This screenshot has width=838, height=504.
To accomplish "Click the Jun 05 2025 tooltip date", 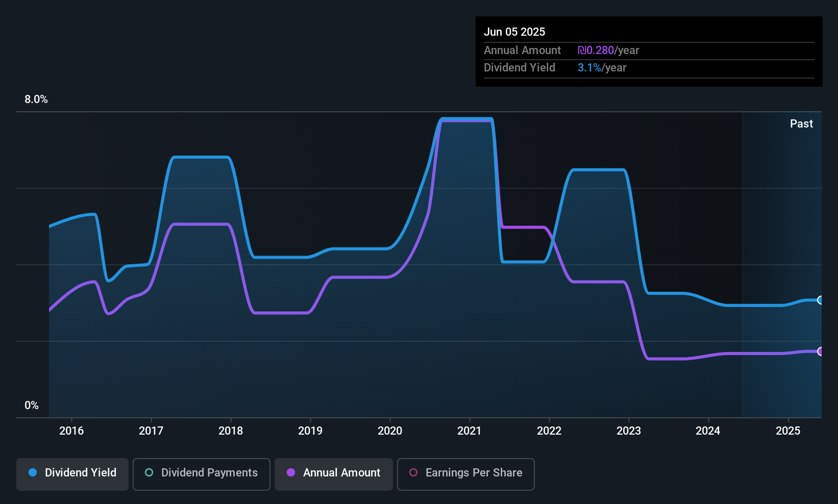I will (x=514, y=32).
